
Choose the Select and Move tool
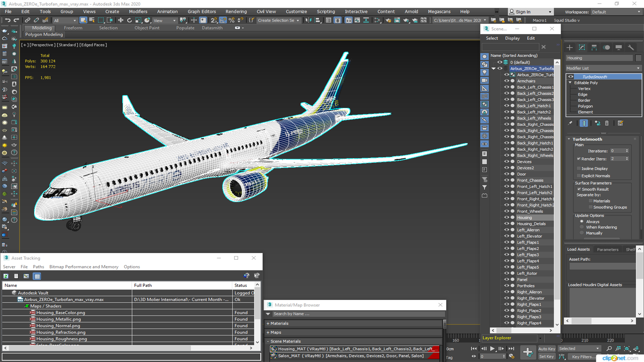[121, 20]
